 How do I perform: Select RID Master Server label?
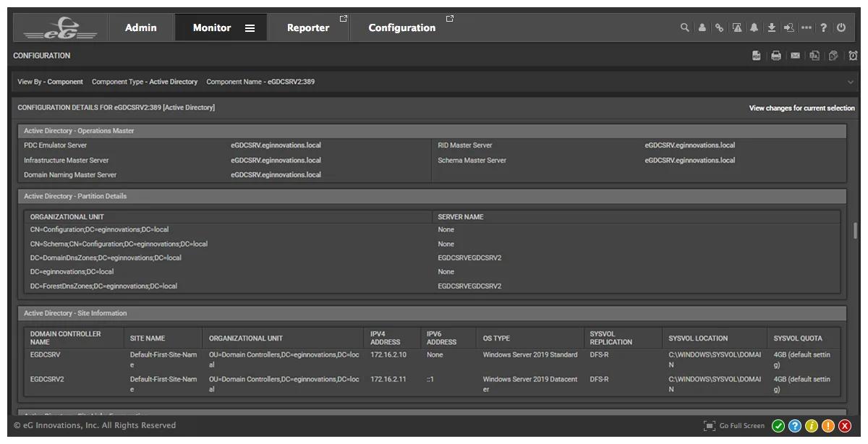tap(465, 145)
